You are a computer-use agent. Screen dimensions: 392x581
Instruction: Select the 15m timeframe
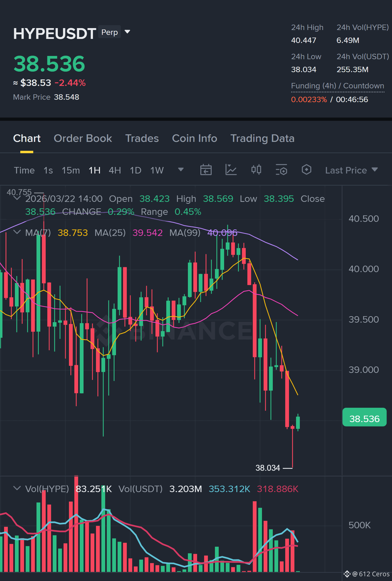coord(71,170)
